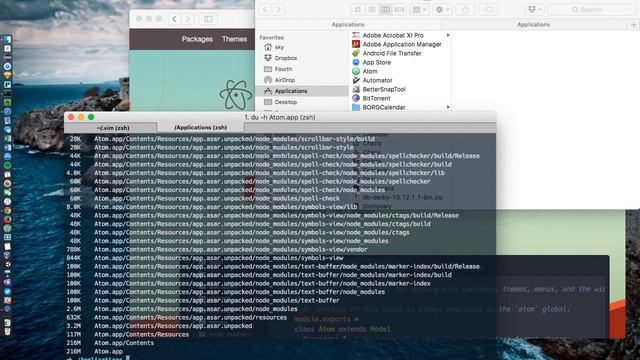Add a new Finder tab with plus button

(x=633, y=24)
